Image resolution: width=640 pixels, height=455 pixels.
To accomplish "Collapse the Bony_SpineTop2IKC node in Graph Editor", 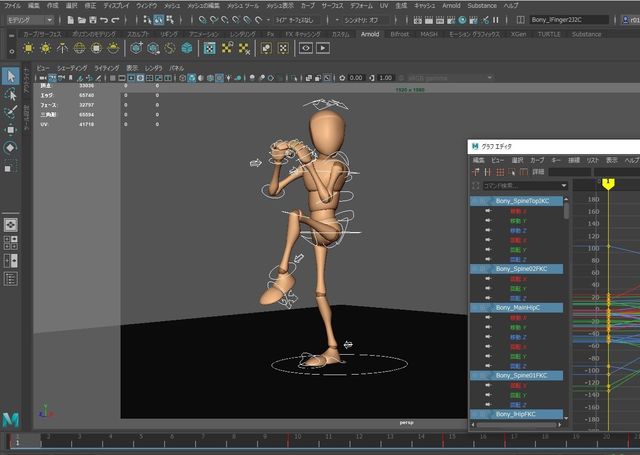I will pos(482,201).
